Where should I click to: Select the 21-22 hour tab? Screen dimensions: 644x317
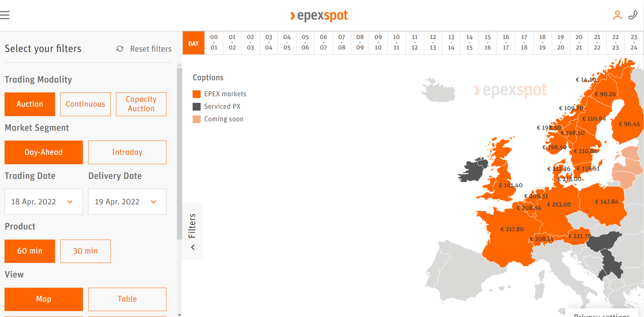tap(597, 43)
